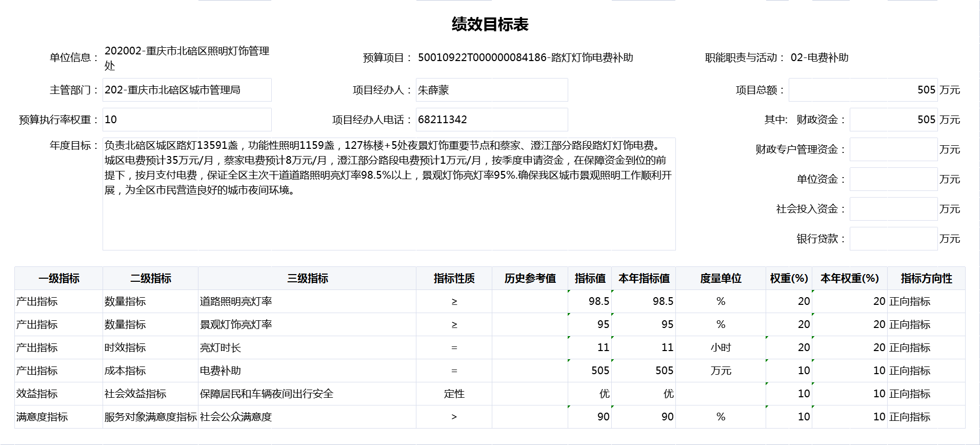Screen dimensions: 980x445
Task: Select the 度量单位 column header
Action: (x=721, y=278)
